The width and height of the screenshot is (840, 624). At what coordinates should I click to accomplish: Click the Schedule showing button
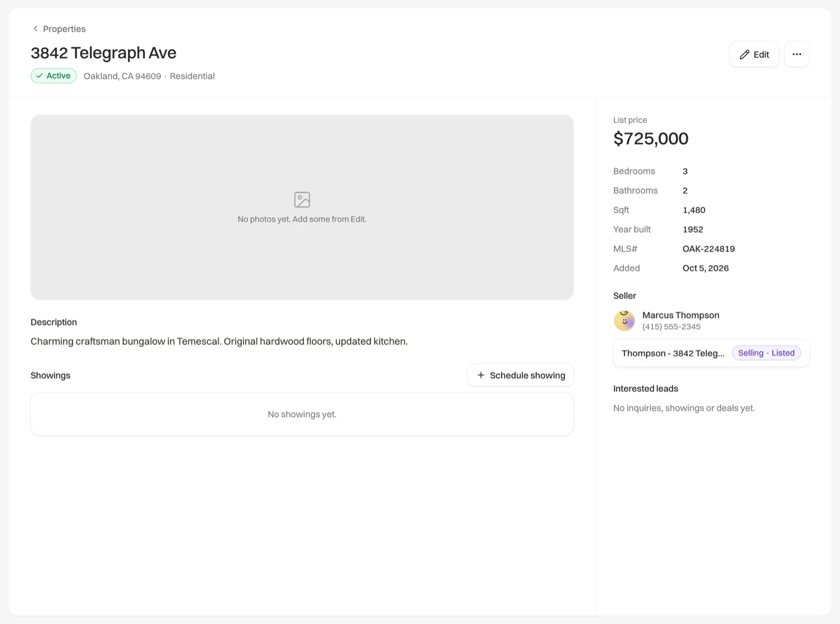(x=520, y=375)
